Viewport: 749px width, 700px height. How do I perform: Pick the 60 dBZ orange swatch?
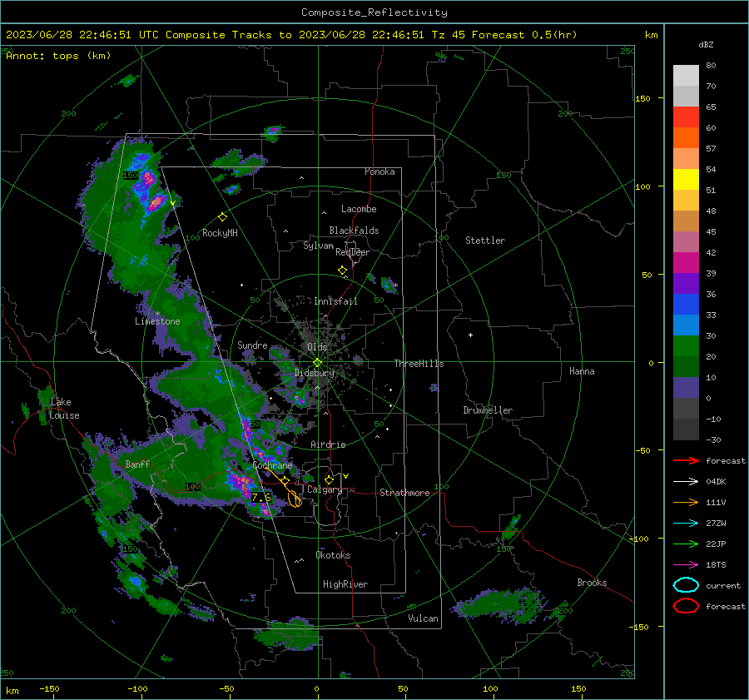[x=686, y=137]
